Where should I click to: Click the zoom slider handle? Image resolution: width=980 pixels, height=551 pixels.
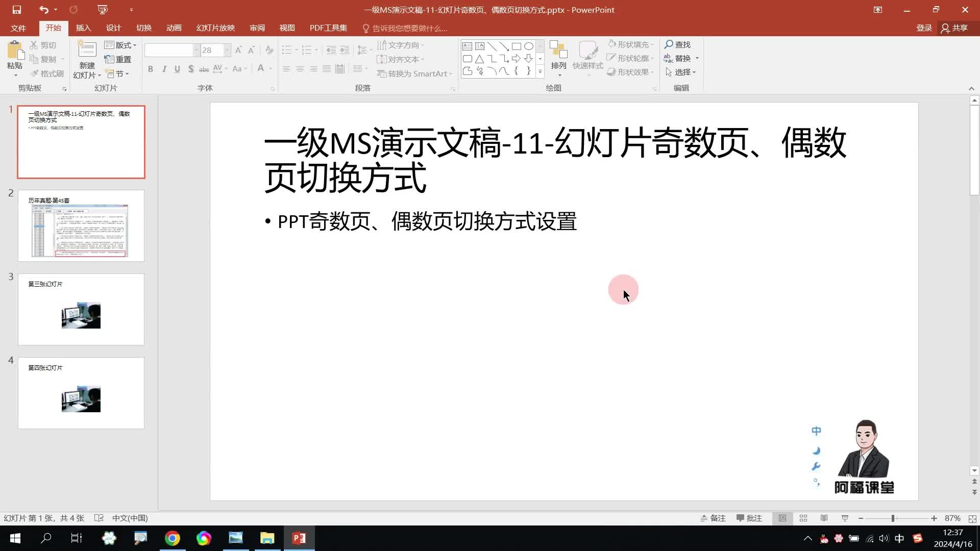[893, 518]
